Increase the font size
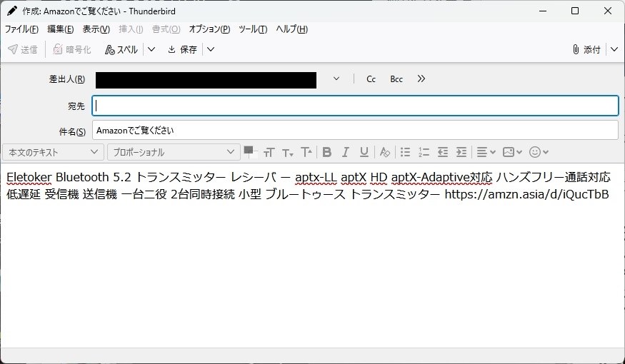 click(x=306, y=152)
